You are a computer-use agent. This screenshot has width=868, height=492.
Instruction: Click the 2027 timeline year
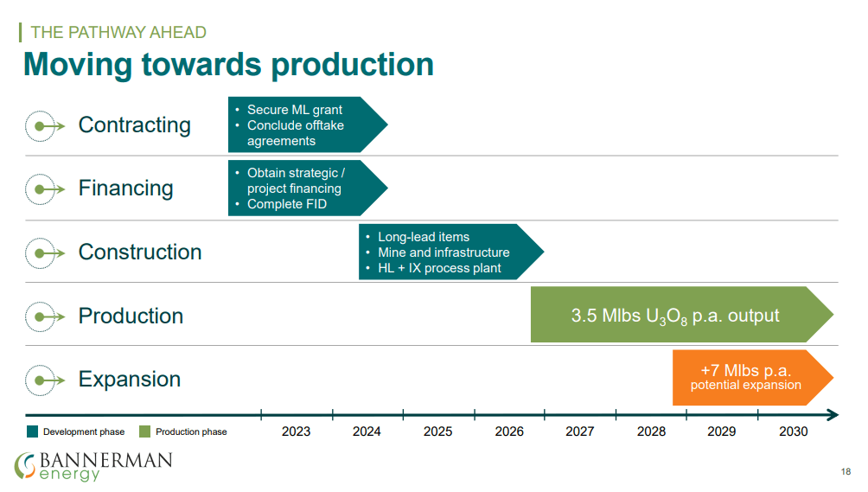point(579,431)
